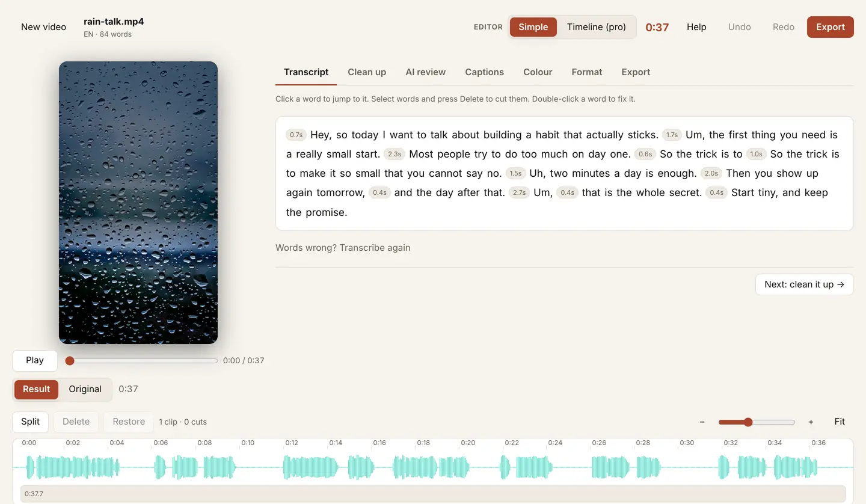Click New video
866x504 pixels.
point(43,27)
